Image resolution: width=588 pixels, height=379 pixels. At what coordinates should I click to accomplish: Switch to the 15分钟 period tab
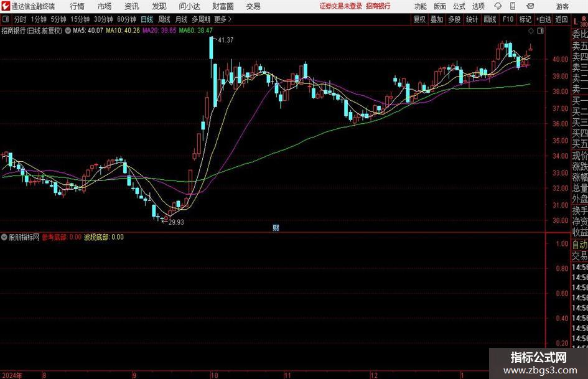tap(80, 19)
